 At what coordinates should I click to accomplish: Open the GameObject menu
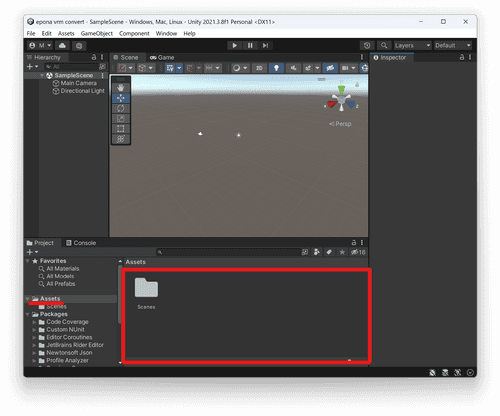97,33
